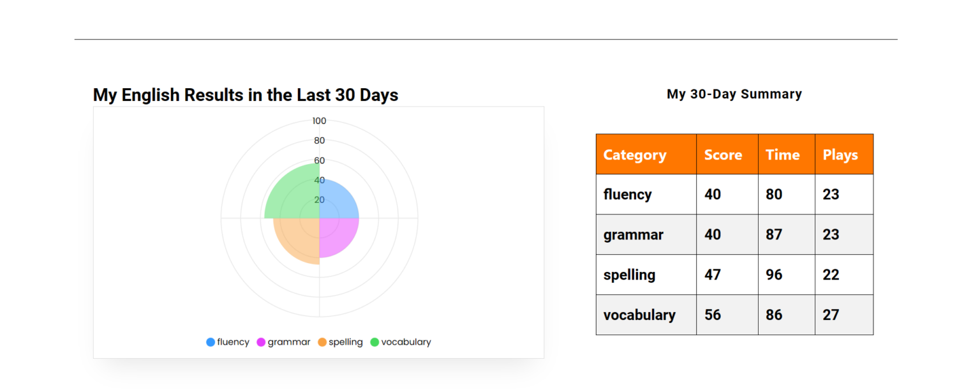Select the blue fluency chart segment
This screenshot has height=392, width=980.
pos(337,199)
